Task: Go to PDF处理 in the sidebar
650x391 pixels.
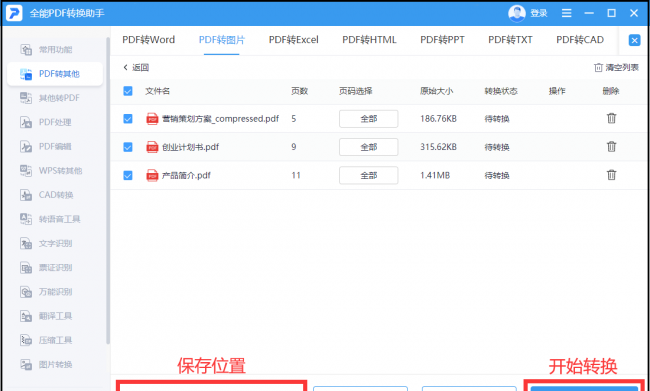Action: [x=46, y=122]
